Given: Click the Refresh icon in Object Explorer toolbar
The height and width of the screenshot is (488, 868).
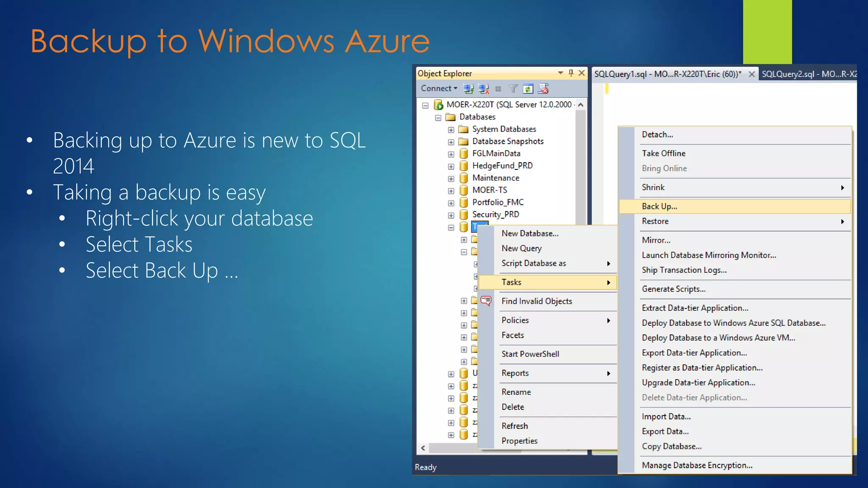Looking at the screenshot, I should coord(528,89).
